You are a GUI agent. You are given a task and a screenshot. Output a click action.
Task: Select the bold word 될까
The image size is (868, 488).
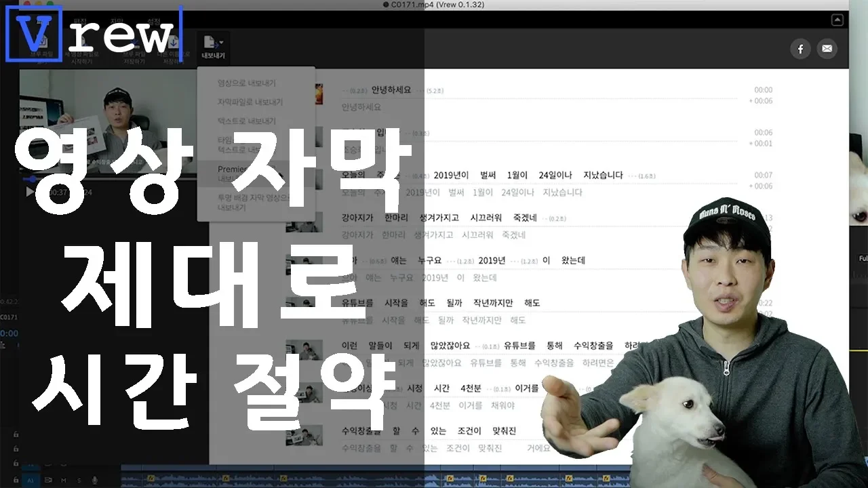[x=454, y=303]
